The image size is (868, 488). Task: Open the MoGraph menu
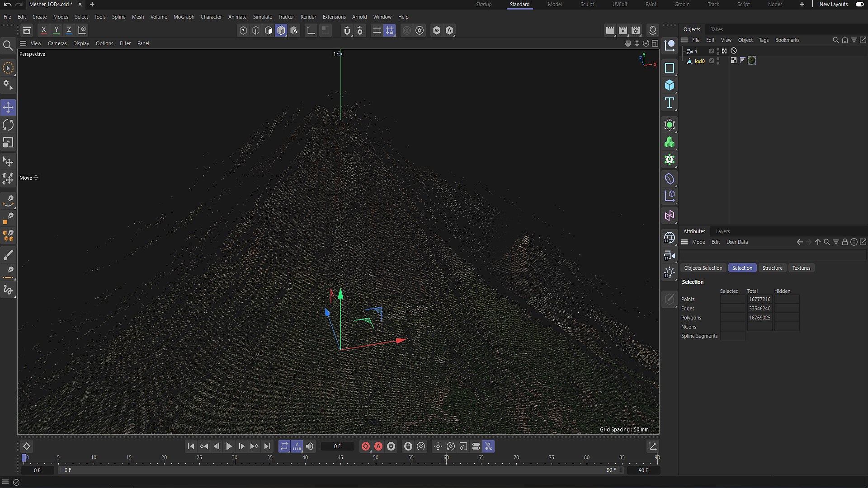click(184, 17)
